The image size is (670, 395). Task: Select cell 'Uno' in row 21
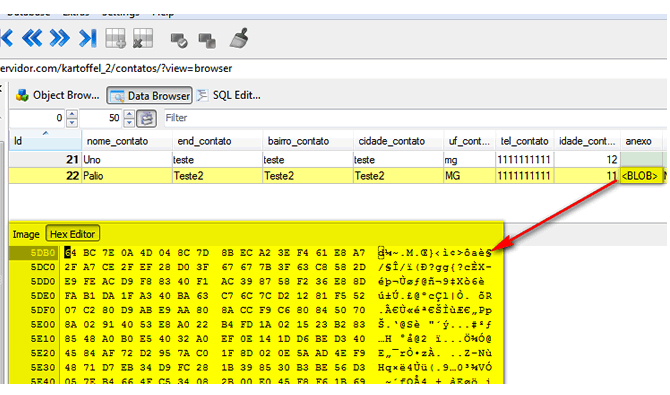pos(127,160)
